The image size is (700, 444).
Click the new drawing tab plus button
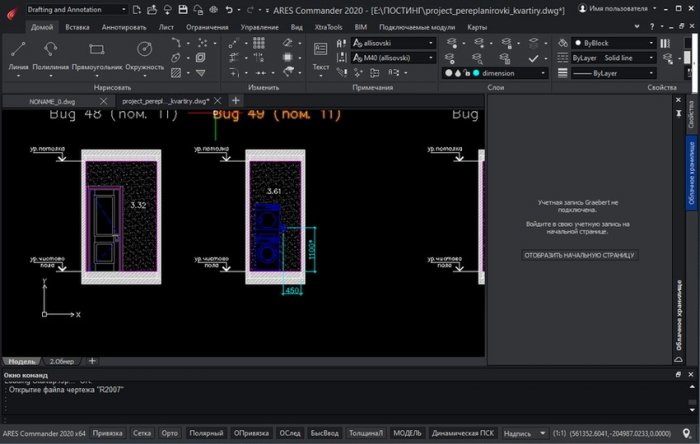point(236,101)
